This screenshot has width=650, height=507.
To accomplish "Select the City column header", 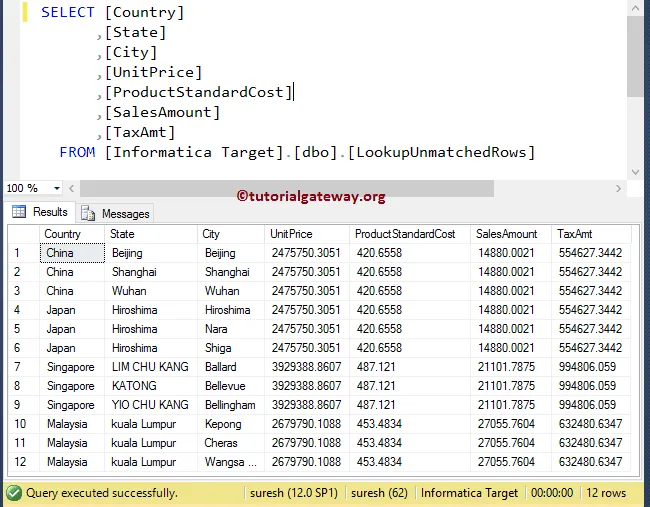I will click(231, 234).
